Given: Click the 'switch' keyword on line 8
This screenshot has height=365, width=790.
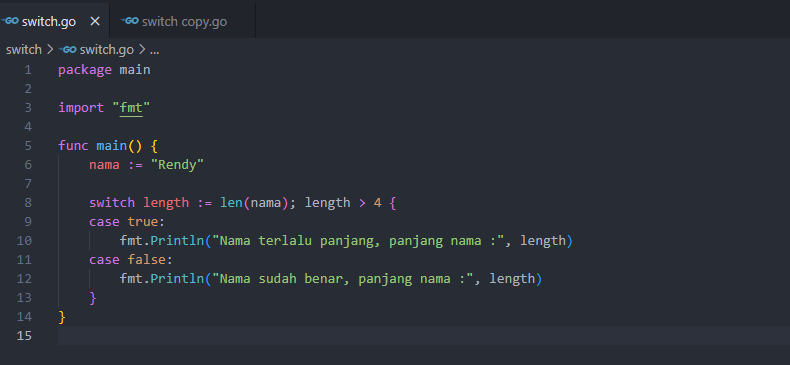Looking at the screenshot, I should point(112,203).
